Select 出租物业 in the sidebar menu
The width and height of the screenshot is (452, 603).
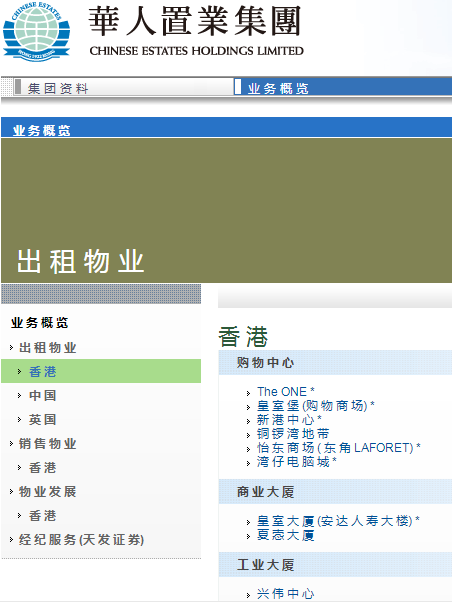[x=48, y=348]
